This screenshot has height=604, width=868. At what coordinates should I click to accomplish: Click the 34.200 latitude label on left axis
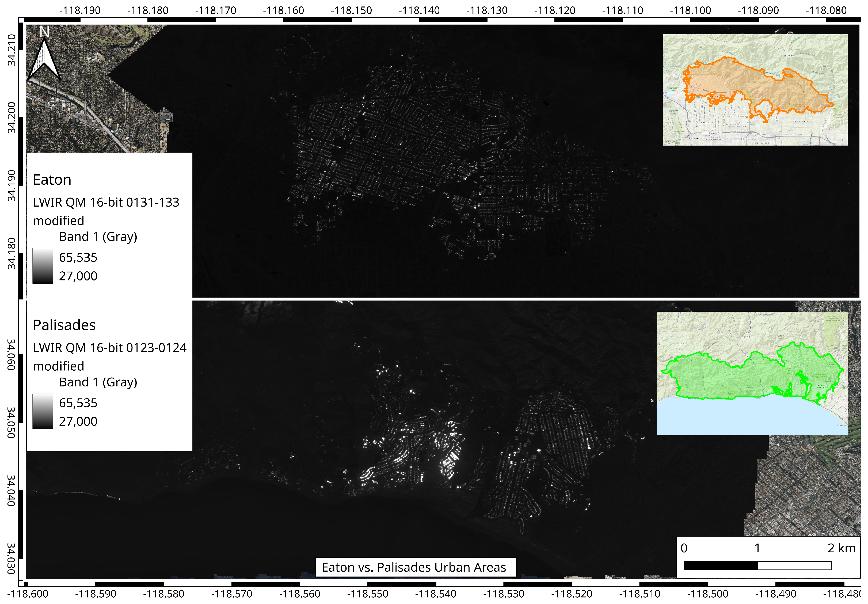pos(11,118)
